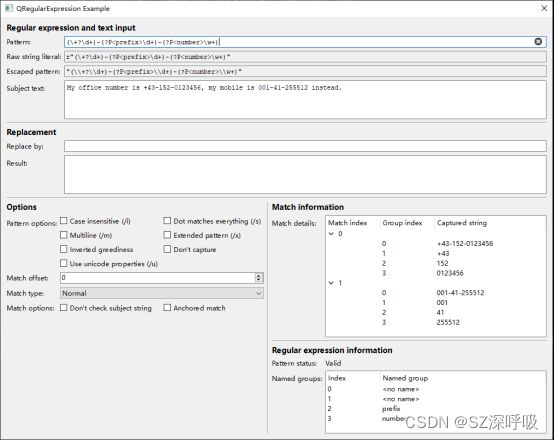Check Inverted greediness option
The image size is (554, 440).
coord(64,249)
